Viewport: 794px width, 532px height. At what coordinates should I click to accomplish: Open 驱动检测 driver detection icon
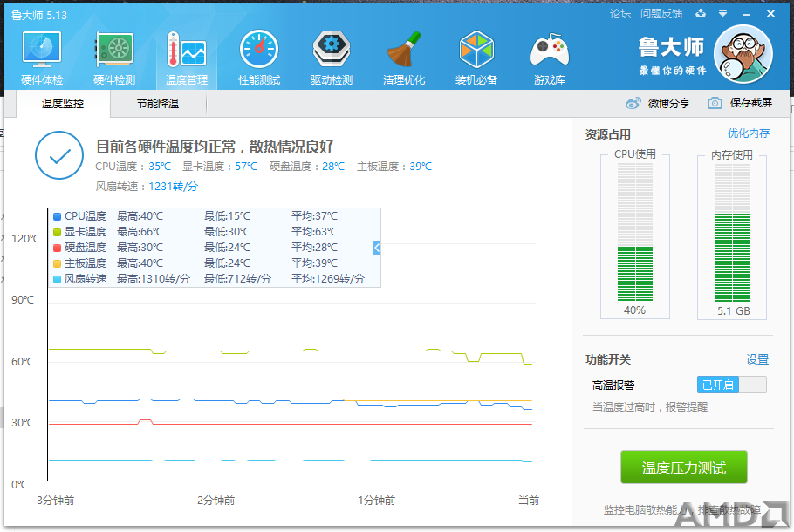coord(332,50)
